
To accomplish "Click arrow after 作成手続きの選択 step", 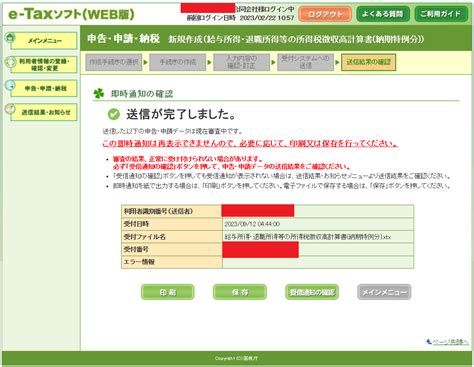I will pyautogui.click(x=146, y=62).
